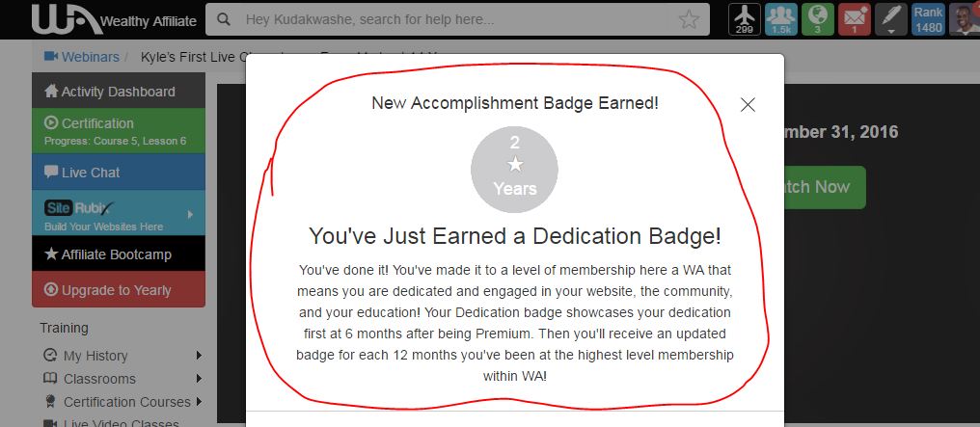Click the pencil write icon
The height and width of the screenshot is (427, 980).
(891, 19)
